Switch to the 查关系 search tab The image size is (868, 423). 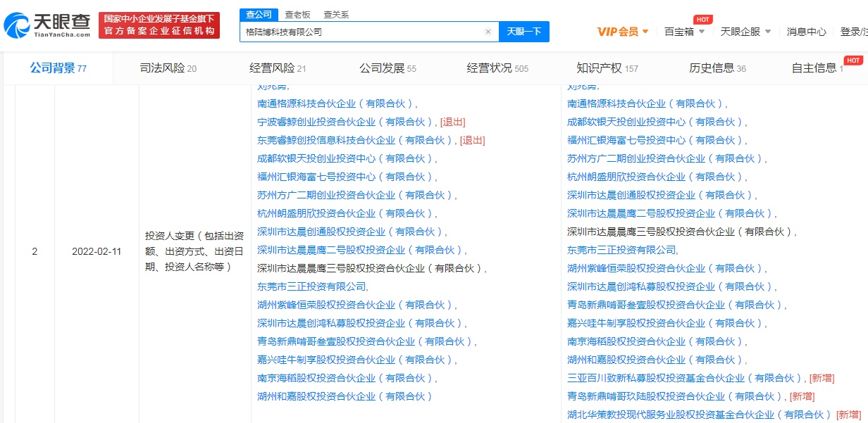(x=335, y=14)
